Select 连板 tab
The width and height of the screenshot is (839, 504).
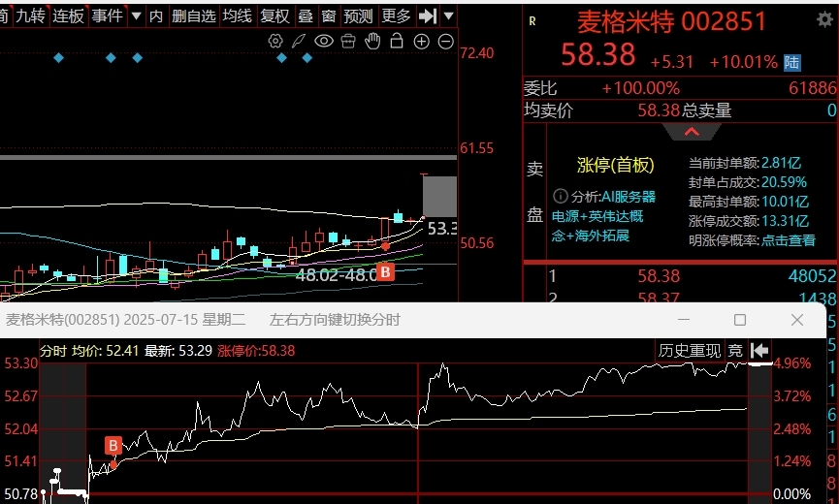coord(69,16)
